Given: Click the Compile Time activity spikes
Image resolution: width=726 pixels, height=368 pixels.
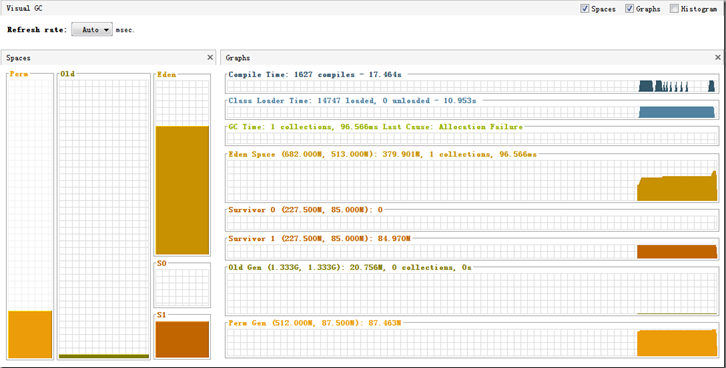Looking at the screenshot, I should [677, 86].
